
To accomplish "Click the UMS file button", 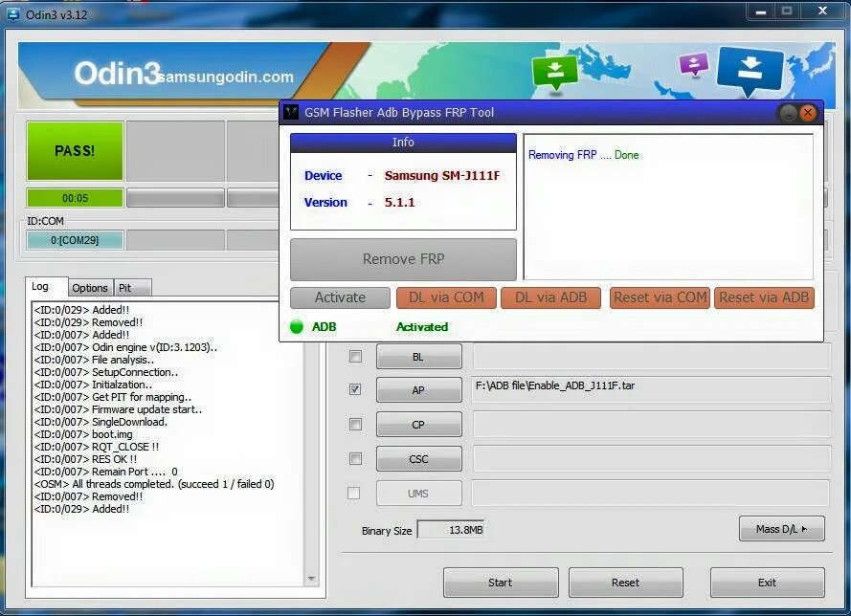I will [x=419, y=494].
